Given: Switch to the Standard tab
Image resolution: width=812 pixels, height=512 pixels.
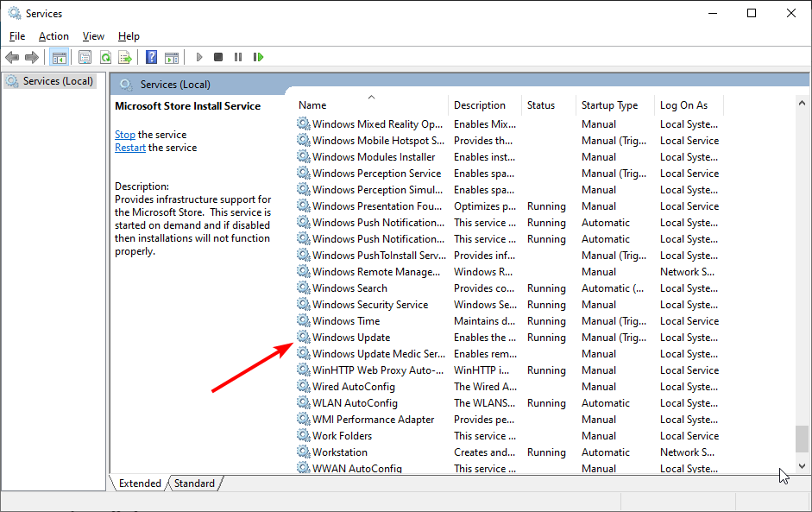Looking at the screenshot, I should (x=194, y=483).
